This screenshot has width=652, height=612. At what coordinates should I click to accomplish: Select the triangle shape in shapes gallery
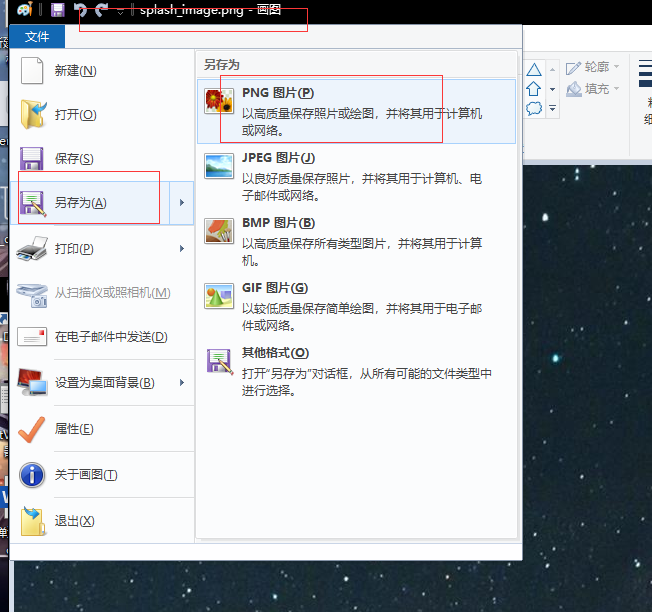[x=534, y=69]
